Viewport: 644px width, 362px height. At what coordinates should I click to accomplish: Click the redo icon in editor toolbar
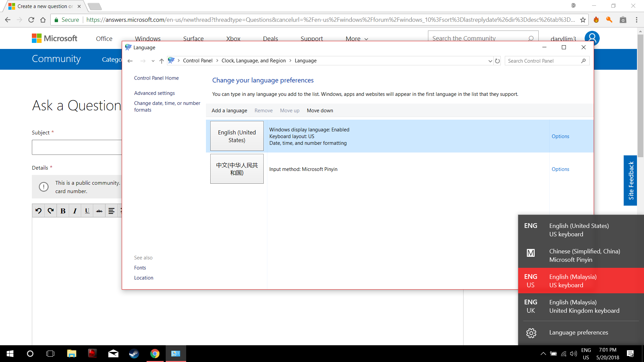click(x=51, y=211)
